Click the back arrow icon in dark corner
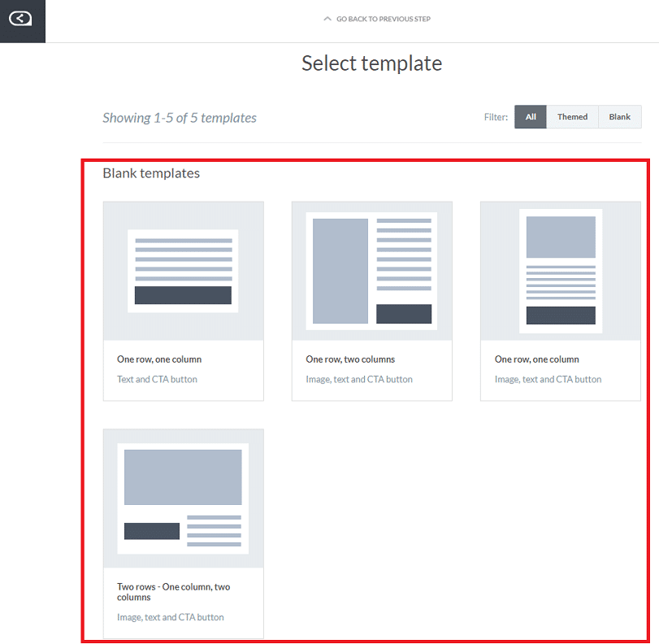The width and height of the screenshot is (659, 644). 20,19
